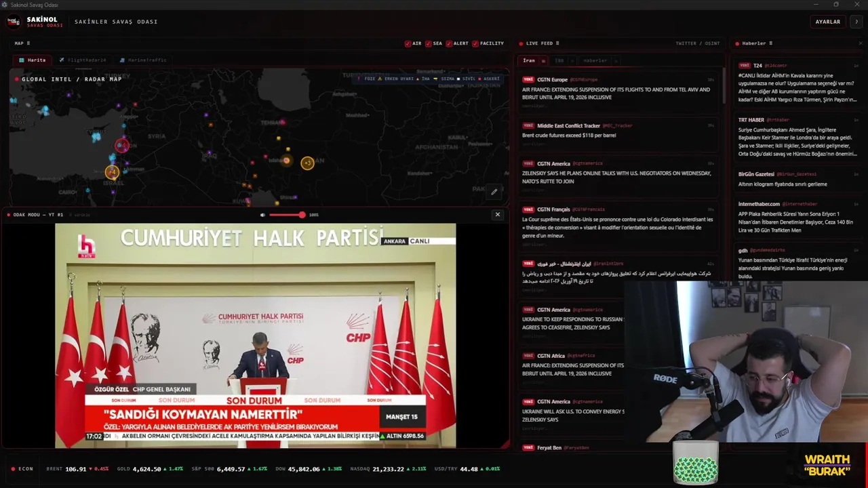Click the orange circled marker over Israel
Viewport: 868px width, 488px height.
[113, 172]
